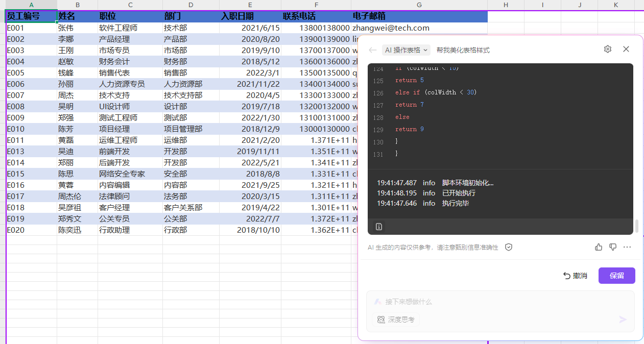This screenshot has height=344, width=644.
Task: Click the phone cell 1.372E+11
Action: (x=316, y=218)
